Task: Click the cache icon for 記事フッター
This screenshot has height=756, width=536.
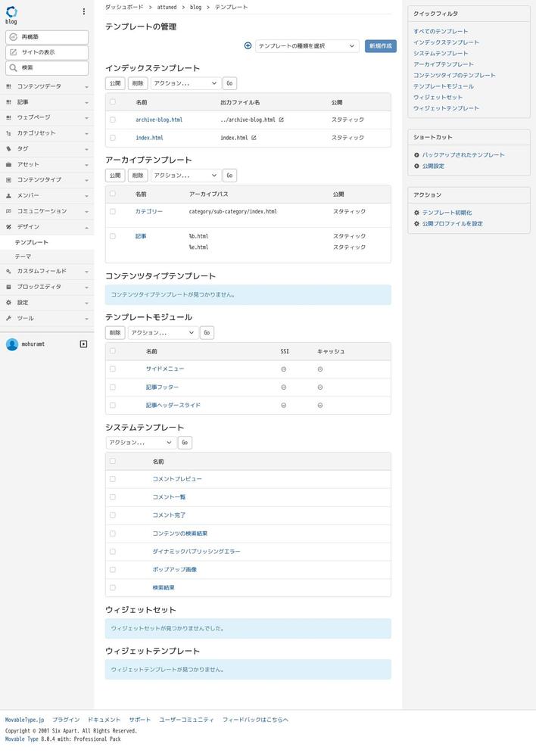Action: click(320, 387)
